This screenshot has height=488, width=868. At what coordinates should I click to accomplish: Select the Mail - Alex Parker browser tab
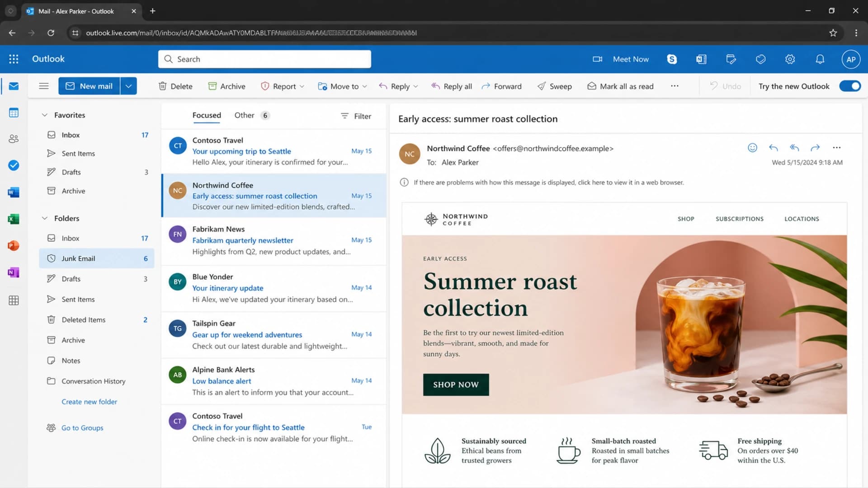click(81, 11)
